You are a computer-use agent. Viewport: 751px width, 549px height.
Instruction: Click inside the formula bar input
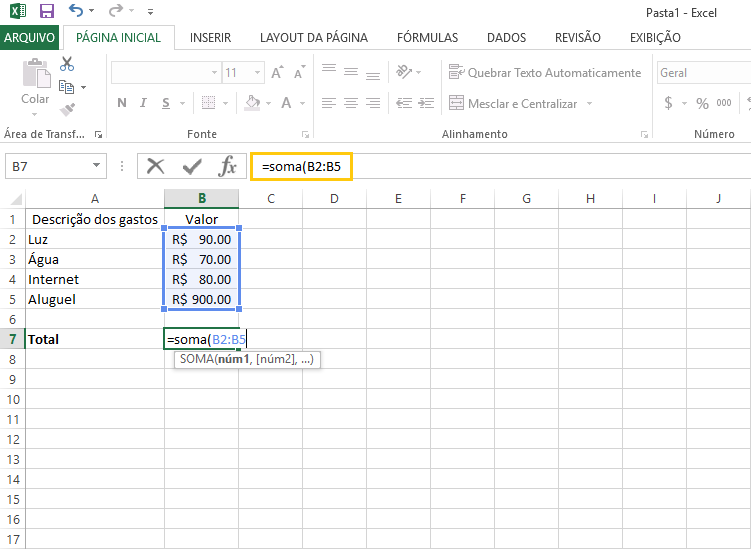click(x=500, y=166)
